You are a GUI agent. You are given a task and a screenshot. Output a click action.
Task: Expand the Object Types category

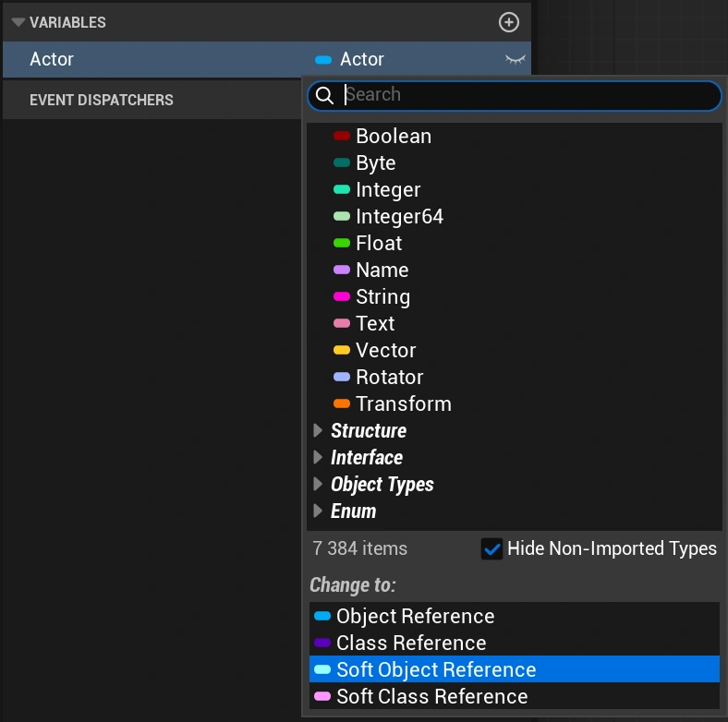(318, 484)
